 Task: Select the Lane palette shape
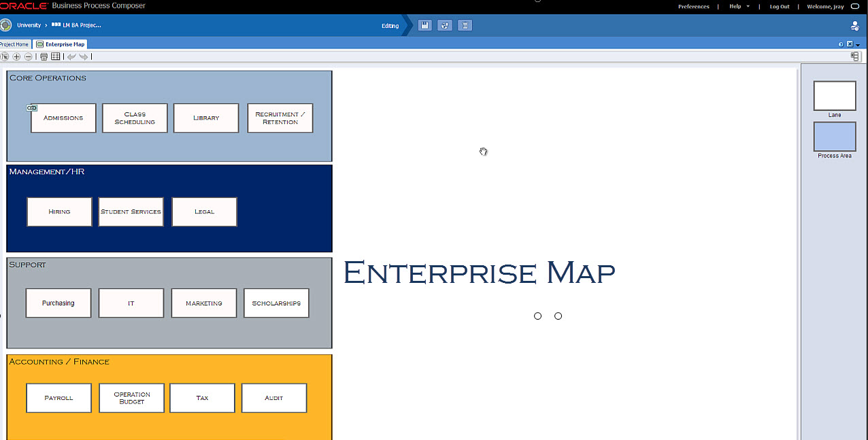coord(835,96)
